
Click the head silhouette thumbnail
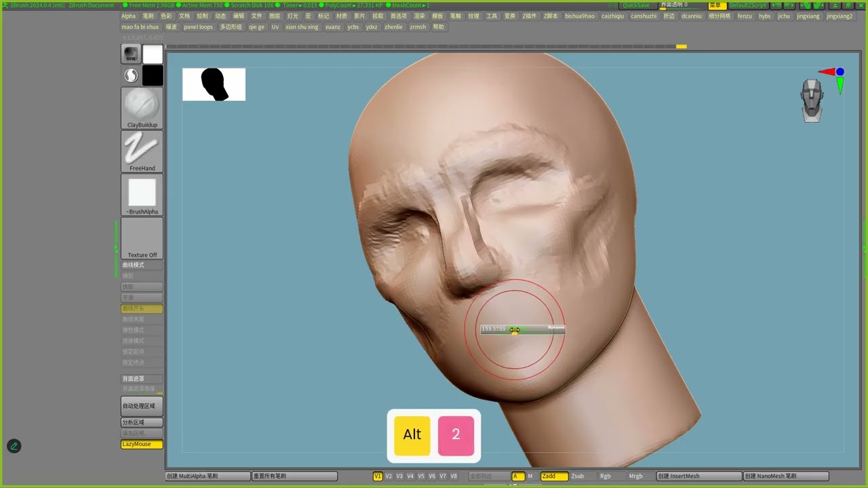tap(214, 84)
